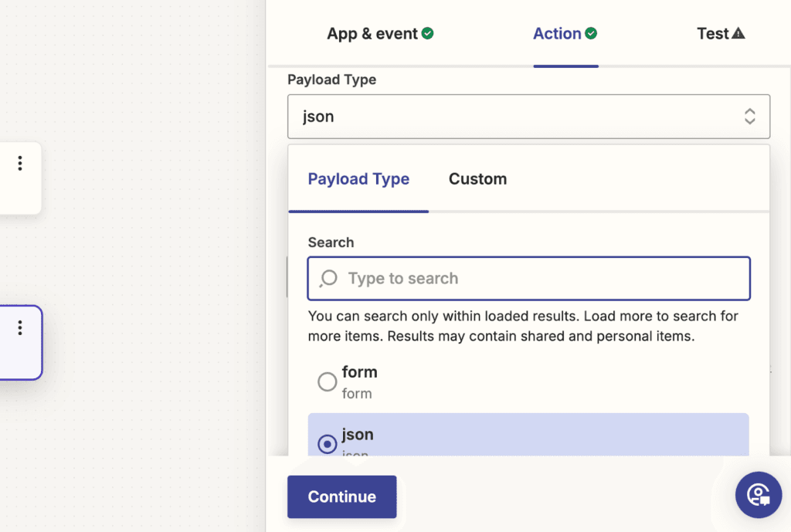Open the highlighted step's three-dot menu
The height and width of the screenshot is (532, 791).
coord(20,327)
